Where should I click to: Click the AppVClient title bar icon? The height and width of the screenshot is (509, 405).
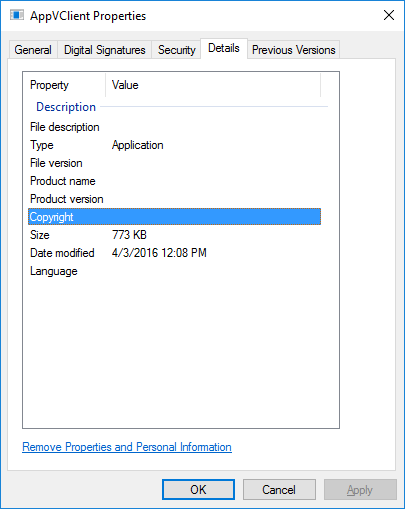point(17,15)
